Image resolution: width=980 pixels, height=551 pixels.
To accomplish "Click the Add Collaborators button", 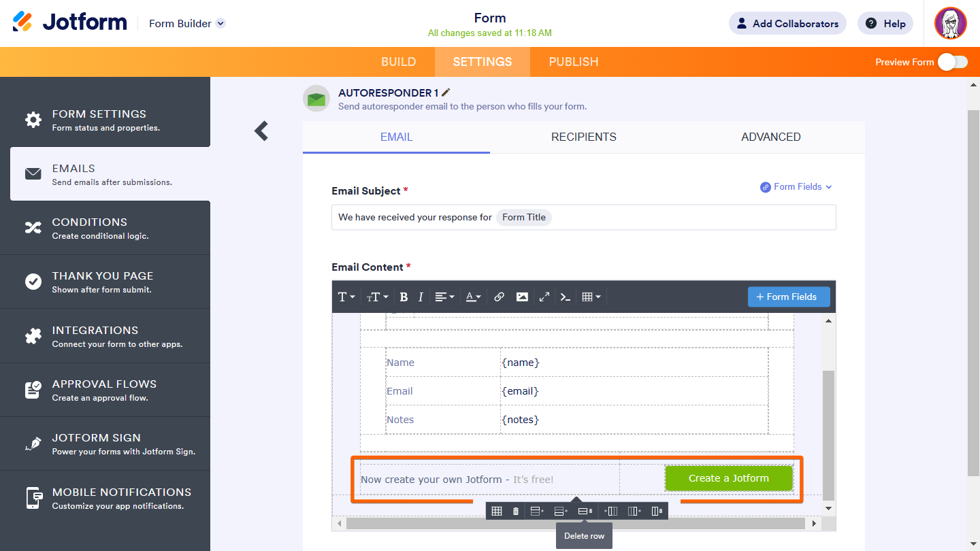I will click(787, 23).
